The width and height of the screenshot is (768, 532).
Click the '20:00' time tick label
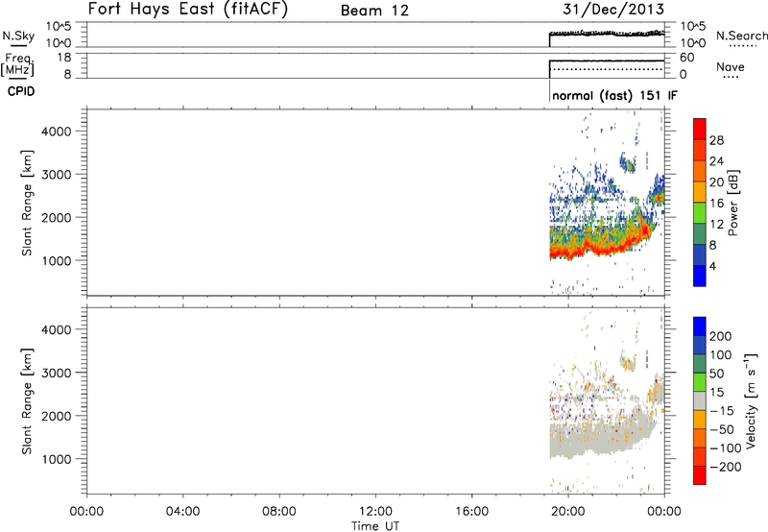pyautogui.click(x=568, y=512)
